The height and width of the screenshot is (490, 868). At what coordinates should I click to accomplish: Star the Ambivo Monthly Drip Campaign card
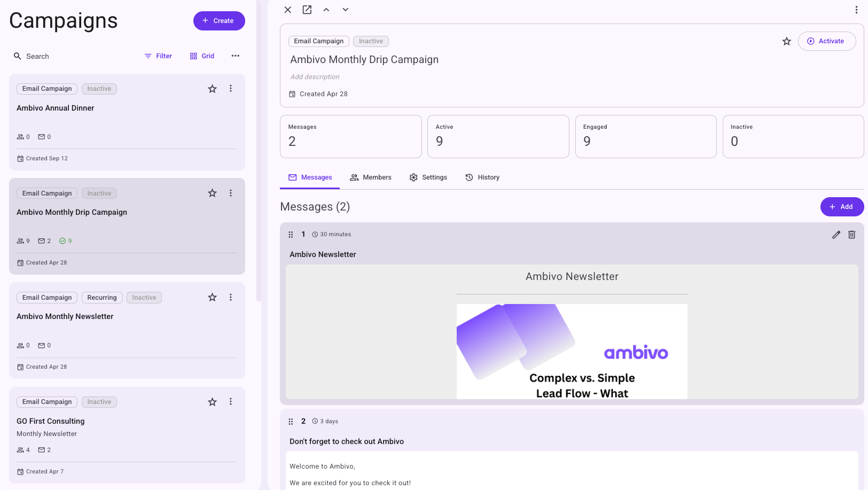tap(212, 193)
